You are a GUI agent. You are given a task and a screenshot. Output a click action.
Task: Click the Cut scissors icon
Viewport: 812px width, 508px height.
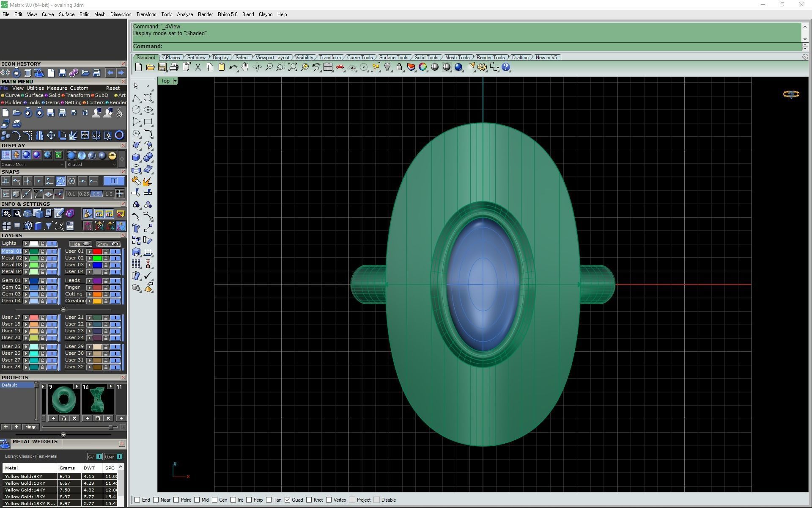(x=198, y=67)
